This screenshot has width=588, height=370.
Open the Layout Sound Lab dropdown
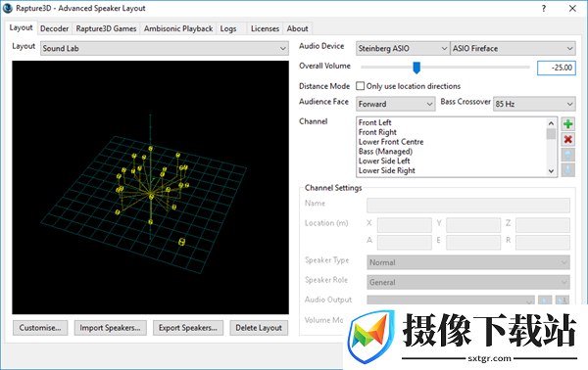click(x=165, y=48)
